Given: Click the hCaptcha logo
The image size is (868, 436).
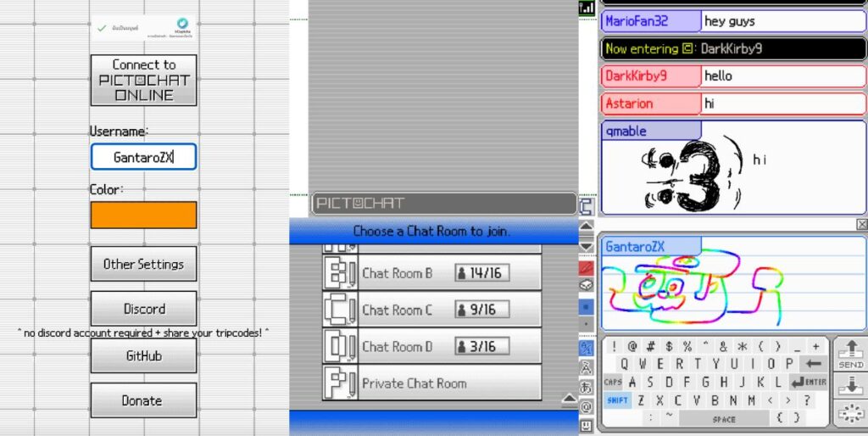Looking at the screenshot, I should (x=182, y=23).
